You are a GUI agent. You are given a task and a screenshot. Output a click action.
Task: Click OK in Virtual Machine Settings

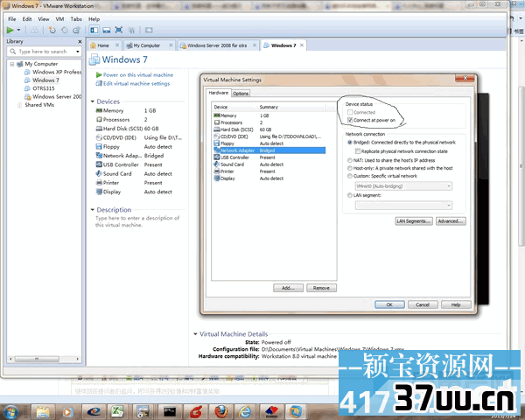click(x=389, y=304)
